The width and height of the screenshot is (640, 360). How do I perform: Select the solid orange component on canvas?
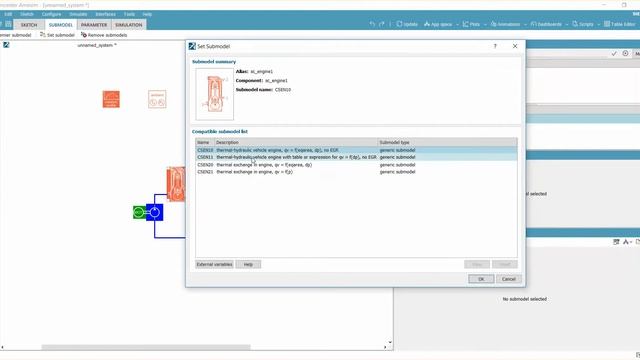click(111, 99)
